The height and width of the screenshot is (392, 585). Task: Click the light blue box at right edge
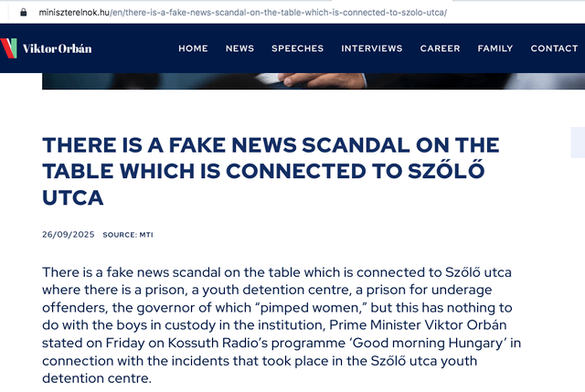click(578, 143)
